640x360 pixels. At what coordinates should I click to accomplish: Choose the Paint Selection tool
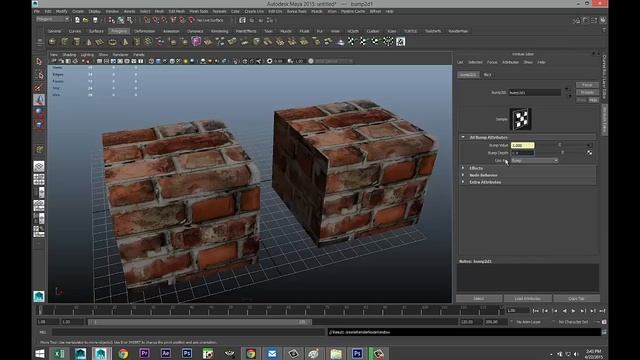(x=39, y=87)
